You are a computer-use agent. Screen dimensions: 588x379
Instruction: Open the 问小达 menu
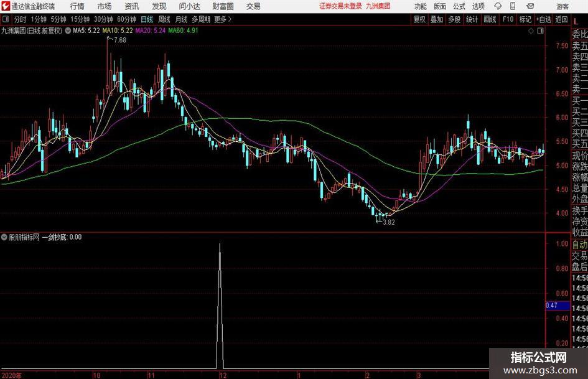pos(189,6)
